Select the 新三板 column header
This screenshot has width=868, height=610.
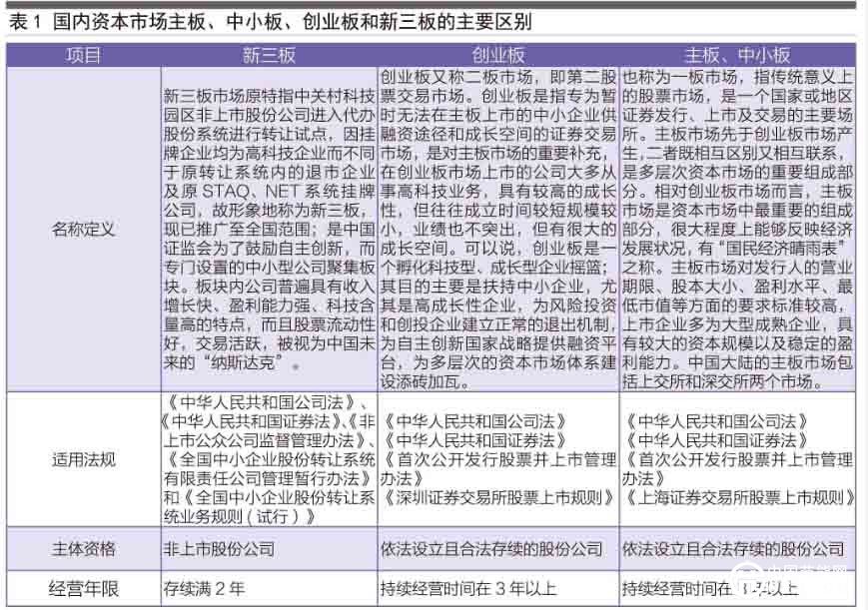pyautogui.click(x=268, y=56)
